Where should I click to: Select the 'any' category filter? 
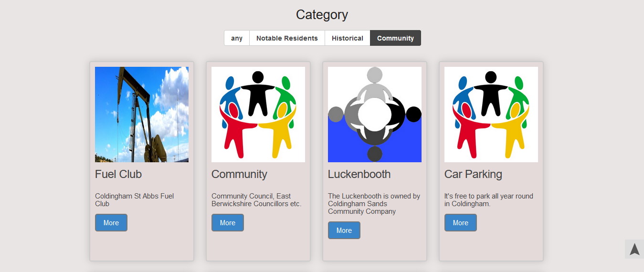237,38
